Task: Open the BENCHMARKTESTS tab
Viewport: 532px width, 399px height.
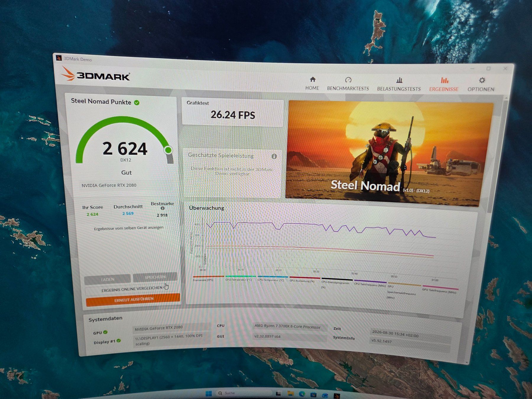Action: (x=348, y=84)
